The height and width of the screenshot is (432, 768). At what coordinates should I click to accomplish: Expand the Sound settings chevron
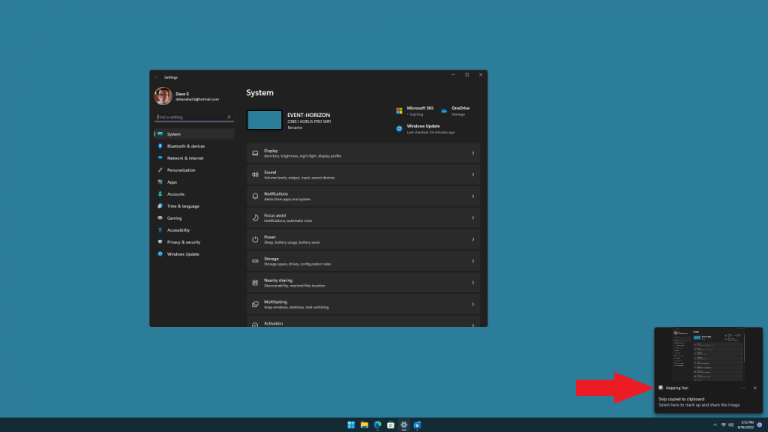click(472, 175)
